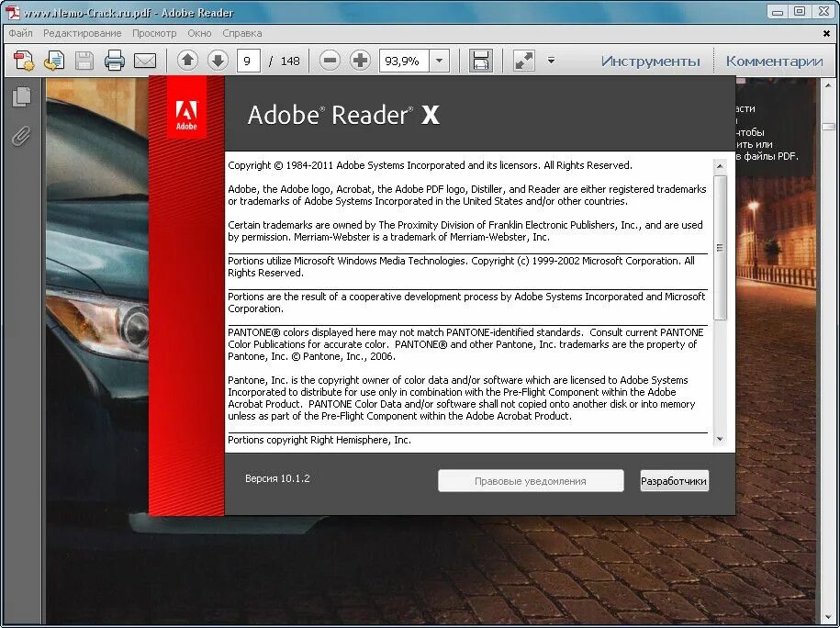Click the document scrollbar up arrow
Viewport: 840px width, 628px height.
click(828, 84)
